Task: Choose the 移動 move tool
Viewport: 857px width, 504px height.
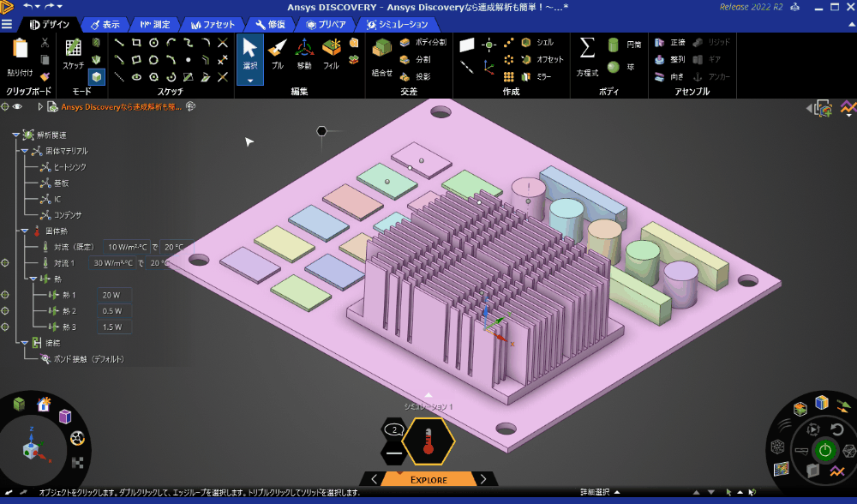Action: coord(304,53)
